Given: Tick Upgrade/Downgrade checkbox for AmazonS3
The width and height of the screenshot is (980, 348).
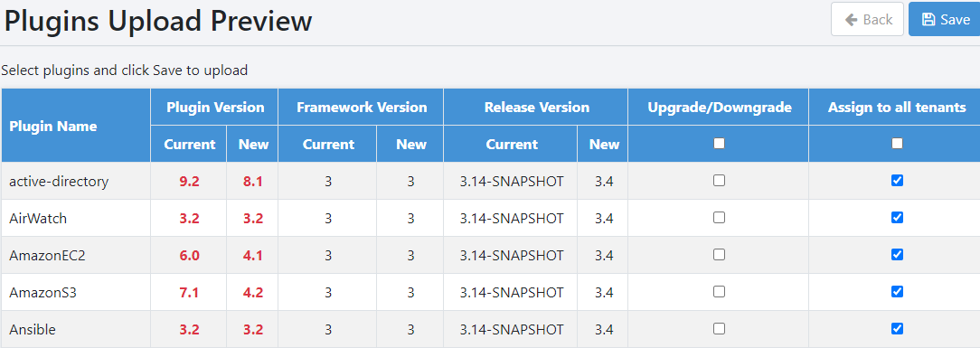Looking at the screenshot, I should [x=719, y=291].
